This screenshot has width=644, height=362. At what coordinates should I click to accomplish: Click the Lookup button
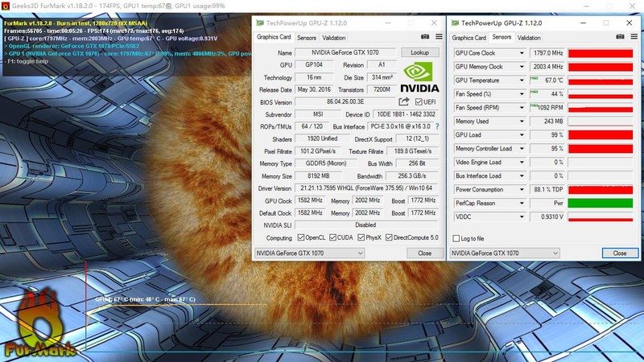point(419,52)
